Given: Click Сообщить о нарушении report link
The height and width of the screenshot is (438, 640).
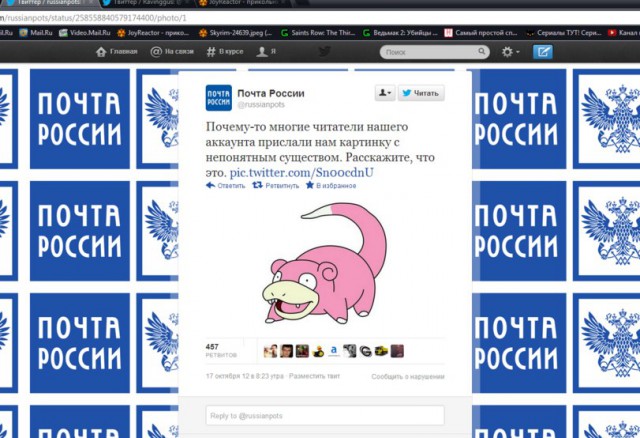Looking at the screenshot, I should pos(408,376).
